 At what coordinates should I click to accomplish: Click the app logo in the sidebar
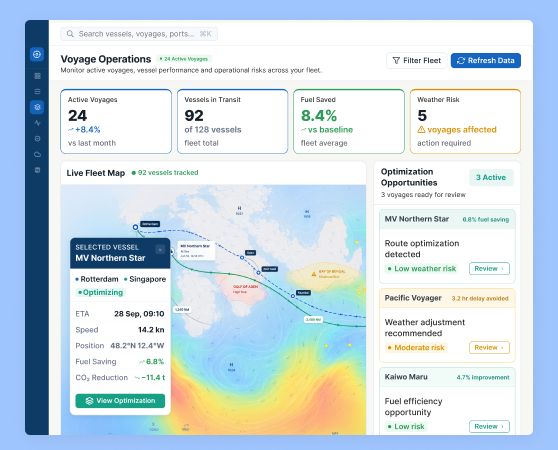[37, 54]
